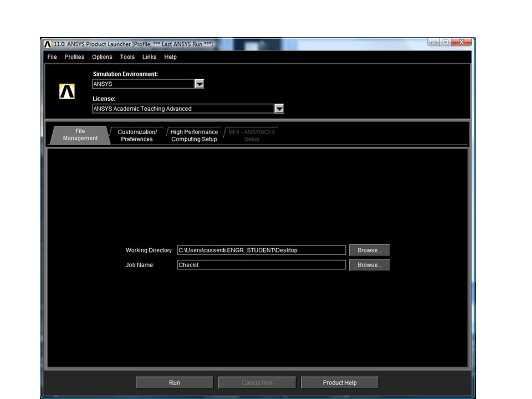Click the window title '11.0: ANSYS Product Launcher'

93,44
